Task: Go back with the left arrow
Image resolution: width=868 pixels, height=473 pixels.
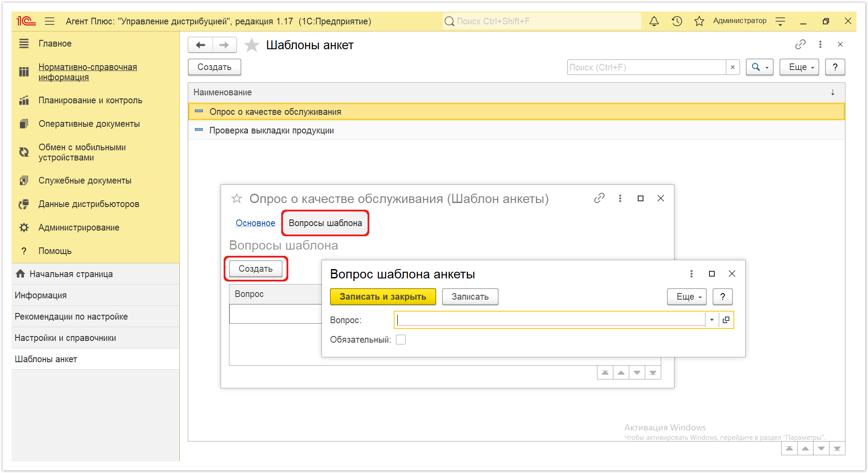Action: click(x=201, y=45)
